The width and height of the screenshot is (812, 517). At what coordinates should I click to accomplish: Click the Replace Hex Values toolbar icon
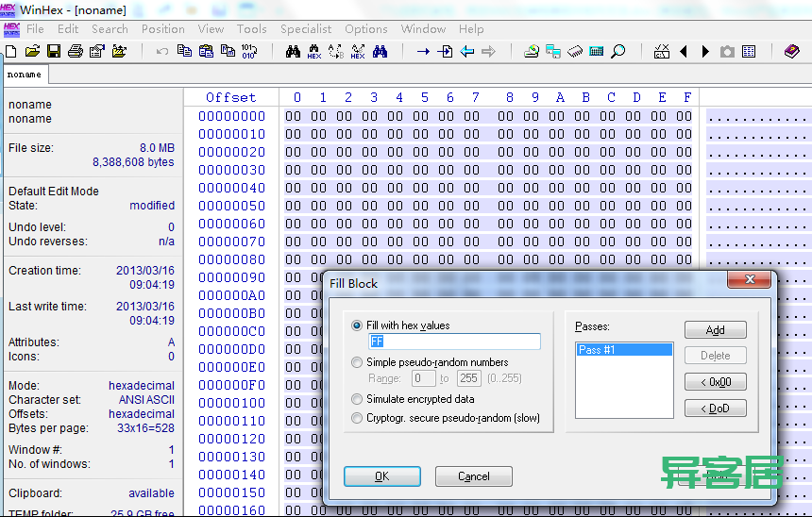(358, 51)
